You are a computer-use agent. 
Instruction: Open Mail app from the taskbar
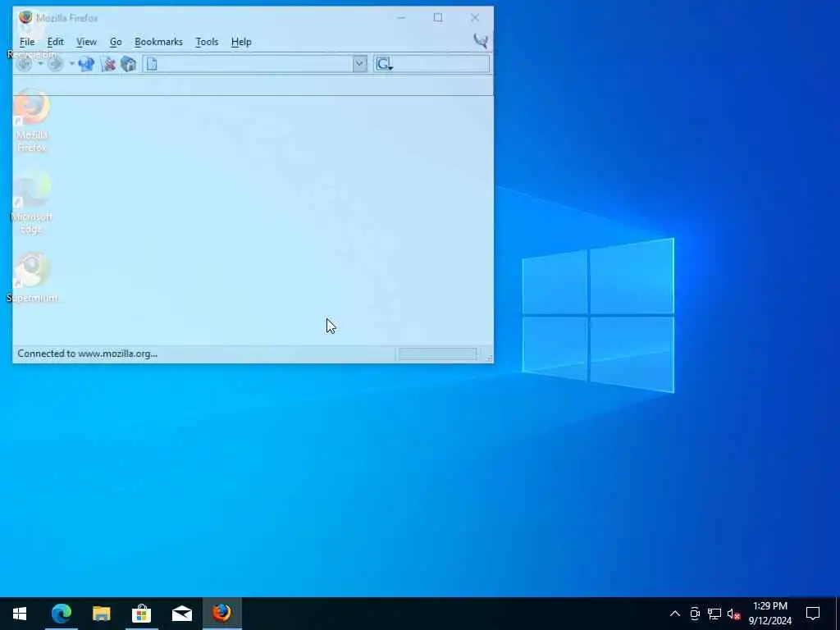tap(181, 614)
